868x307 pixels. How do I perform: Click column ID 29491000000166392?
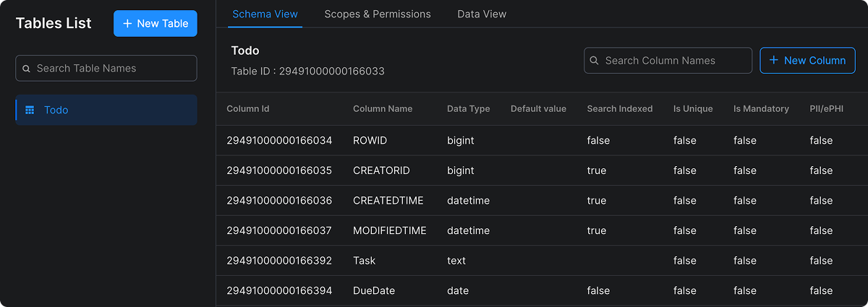279,261
